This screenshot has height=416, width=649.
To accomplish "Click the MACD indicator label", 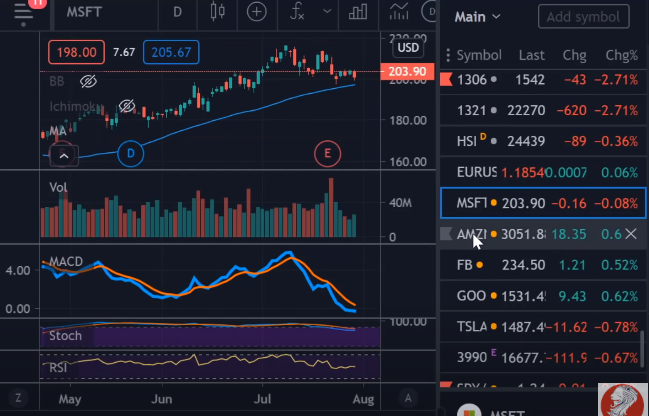I will pos(66,262).
